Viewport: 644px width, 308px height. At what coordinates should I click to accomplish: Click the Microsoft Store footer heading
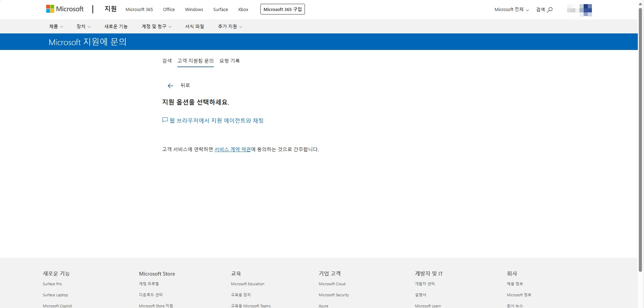pos(157,274)
